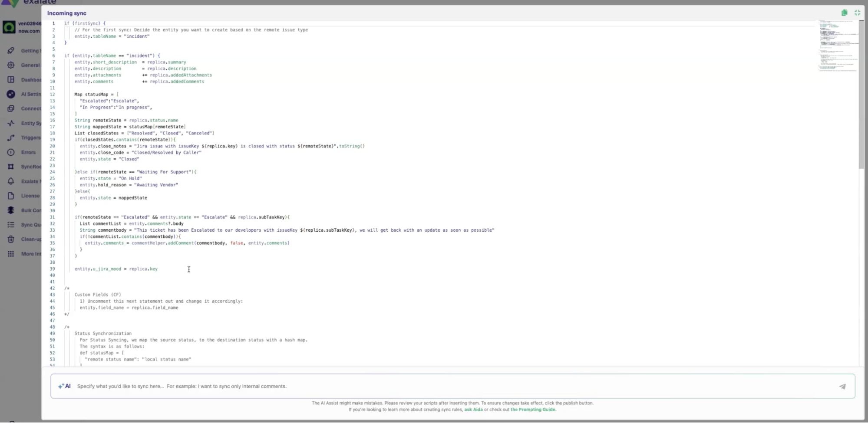Open the Errors menu item label

[x=29, y=152]
